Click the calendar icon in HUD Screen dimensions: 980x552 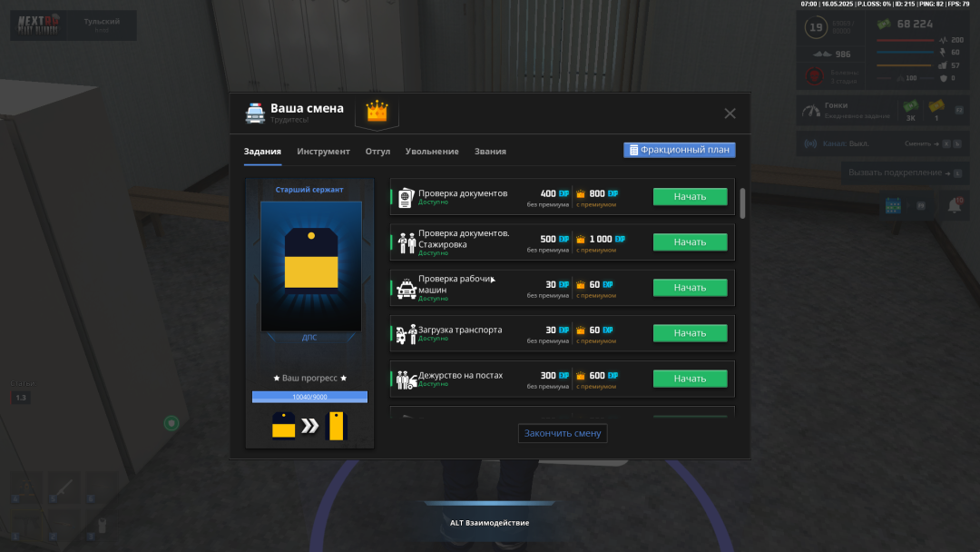click(893, 205)
